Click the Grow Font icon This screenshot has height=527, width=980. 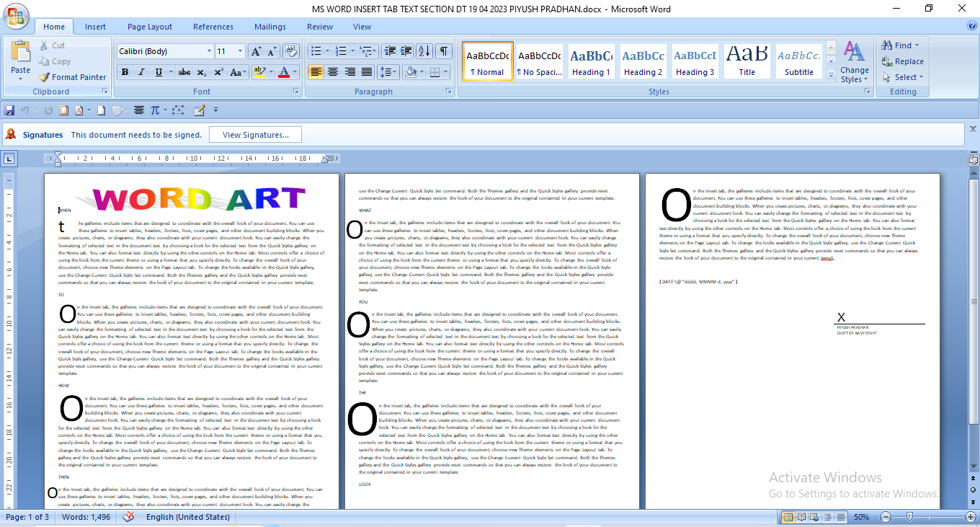256,51
